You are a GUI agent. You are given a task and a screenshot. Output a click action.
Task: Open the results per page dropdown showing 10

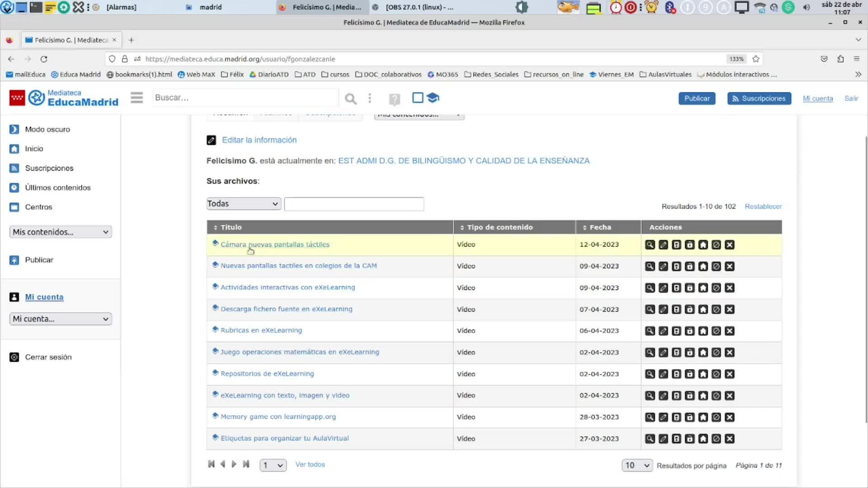(x=637, y=465)
